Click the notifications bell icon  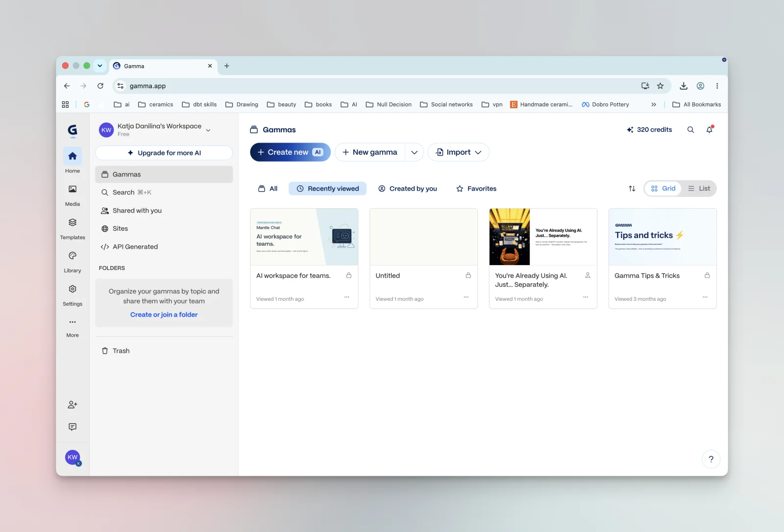coord(710,130)
